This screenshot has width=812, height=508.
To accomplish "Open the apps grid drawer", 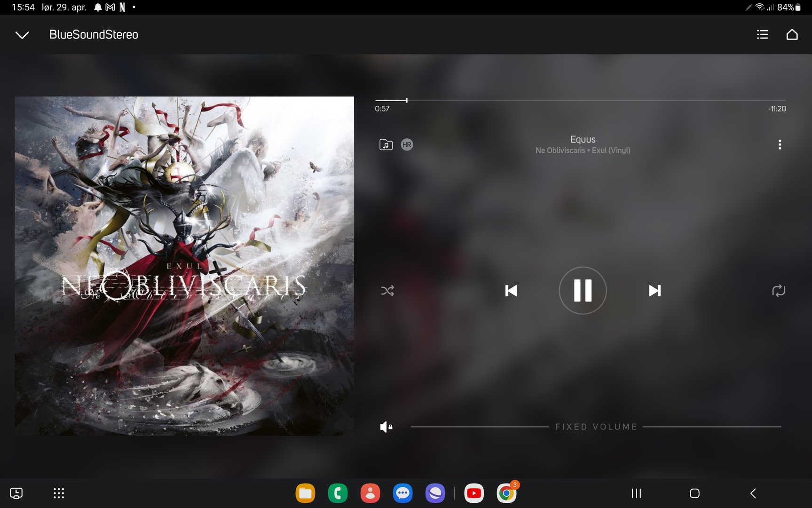I will [x=59, y=493].
